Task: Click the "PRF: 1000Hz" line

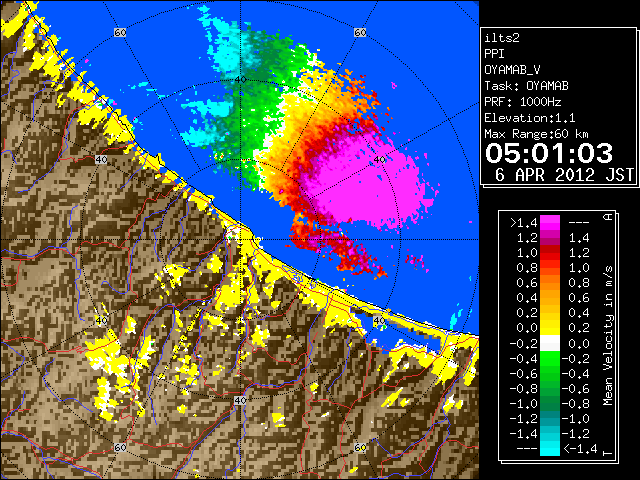Action: [x=523, y=102]
